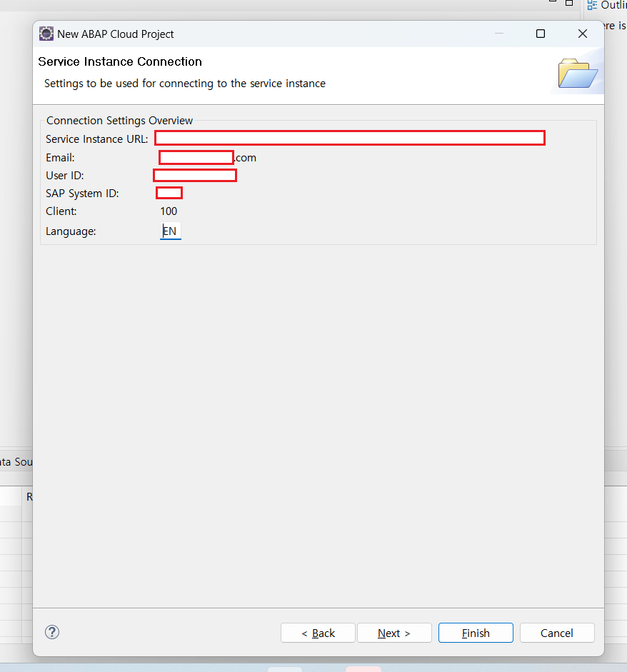Click the Connection Settings Overview group title
The image size is (627, 672).
tap(119, 121)
